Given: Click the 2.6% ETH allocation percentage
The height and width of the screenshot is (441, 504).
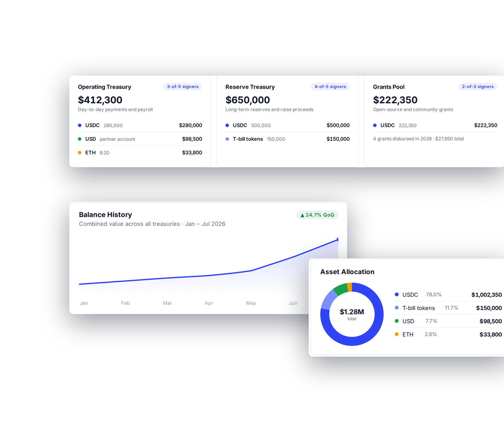Looking at the screenshot, I should [431, 334].
